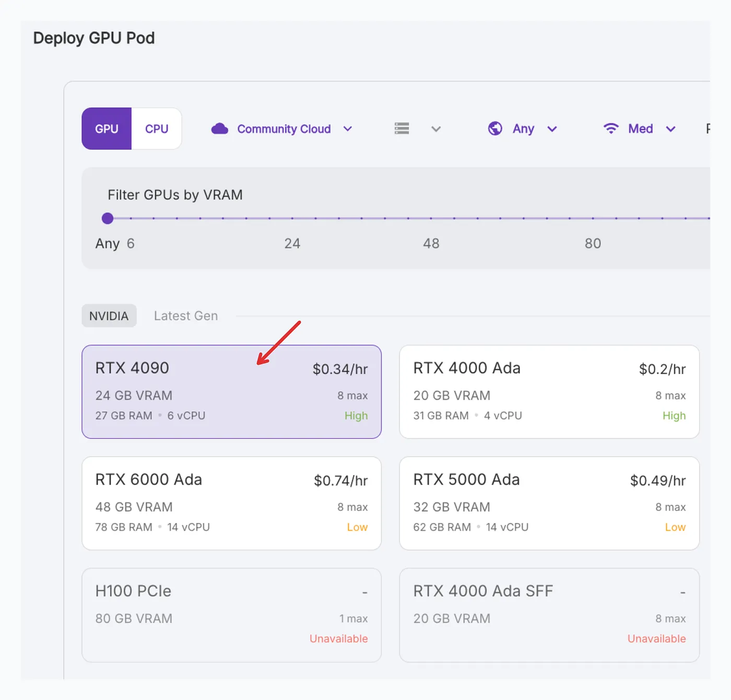This screenshot has height=700, width=731.
Task: Click the 78 GB RAM spec text
Action: [x=124, y=528]
